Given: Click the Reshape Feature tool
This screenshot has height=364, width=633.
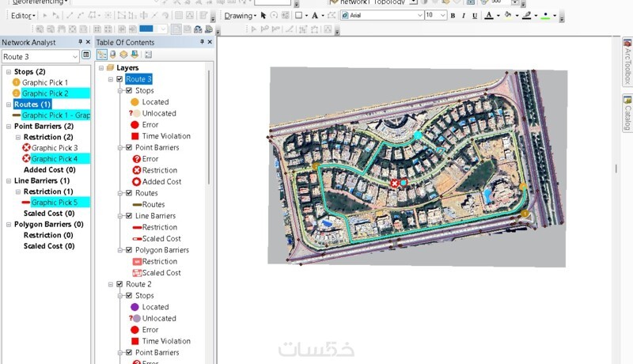Looking at the screenshot, I should point(132,15).
